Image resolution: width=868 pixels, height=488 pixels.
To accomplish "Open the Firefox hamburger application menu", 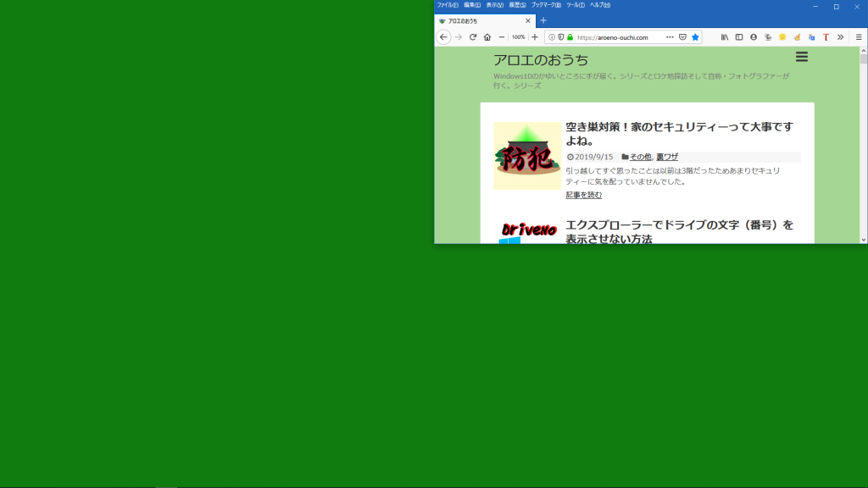I will pyautogui.click(x=859, y=37).
